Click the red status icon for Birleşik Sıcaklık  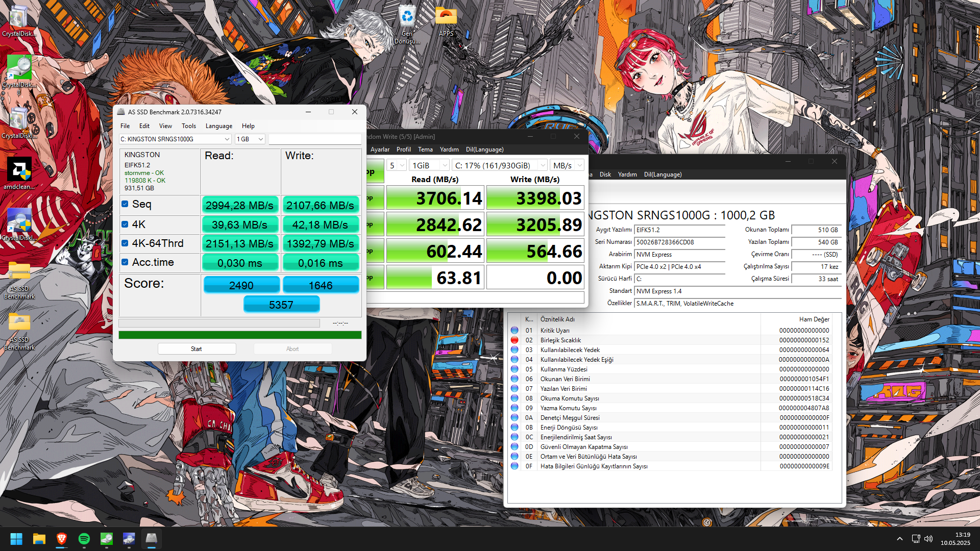514,340
